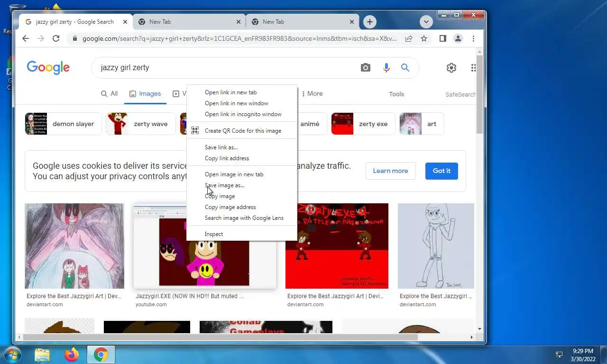Open 'Jazzygirl.EXE (NOW IN HD!!! But muted' link

pyautogui.click(x=190, y=296)
